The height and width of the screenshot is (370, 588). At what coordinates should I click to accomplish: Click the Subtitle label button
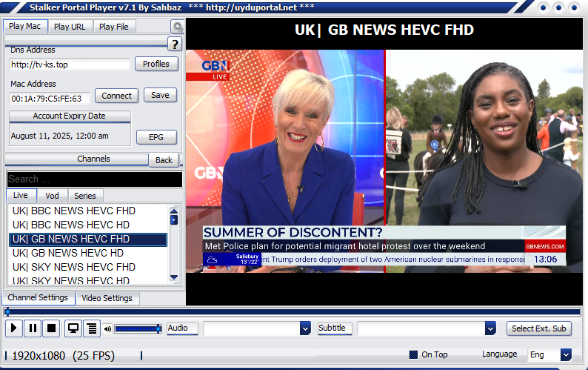click(x=335, y=328)
